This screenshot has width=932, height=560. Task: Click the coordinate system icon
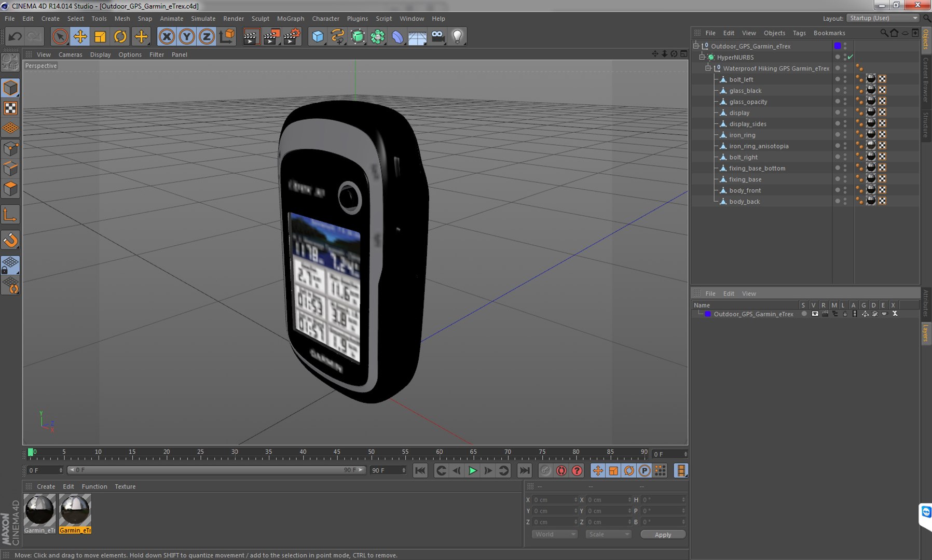click(227, 36)
